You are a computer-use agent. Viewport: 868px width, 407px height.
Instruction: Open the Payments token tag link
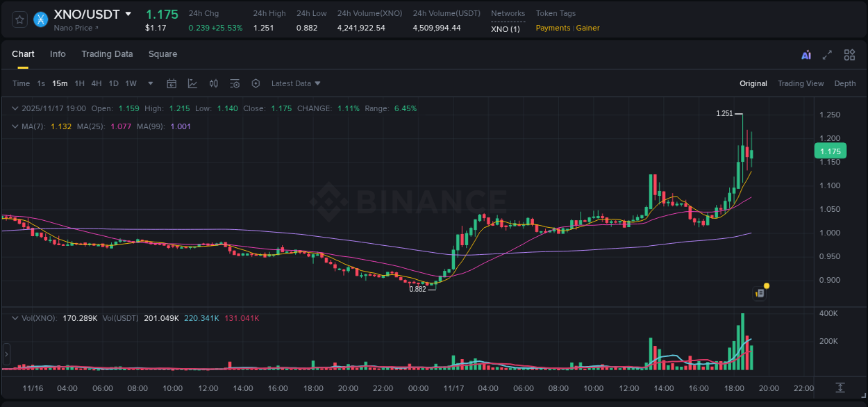click(x=552, y=28)
